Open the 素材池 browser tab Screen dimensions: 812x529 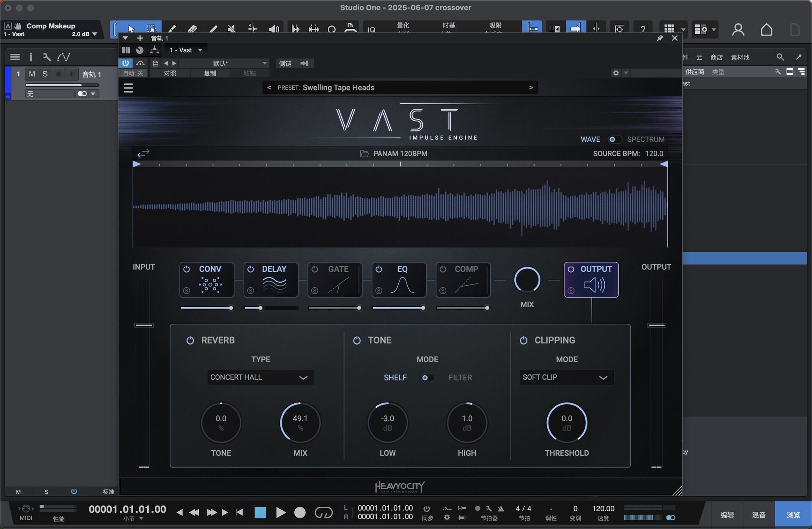point(740,57)
